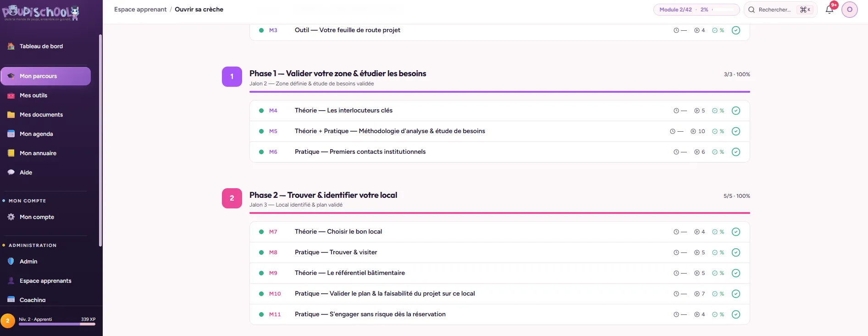This screenshot has height=336, width=868.
Task: Click the Mes outils toolbox icon
Action: (11, 95)
